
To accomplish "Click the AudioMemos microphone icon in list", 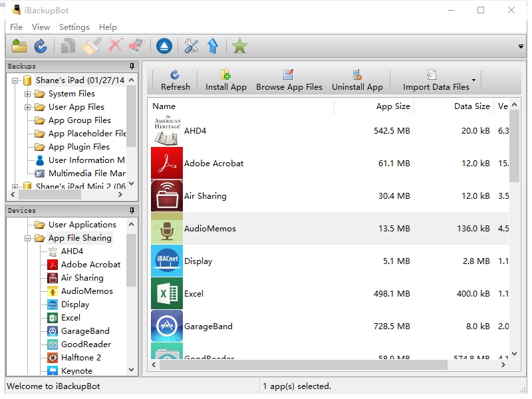I will point(167,228).
